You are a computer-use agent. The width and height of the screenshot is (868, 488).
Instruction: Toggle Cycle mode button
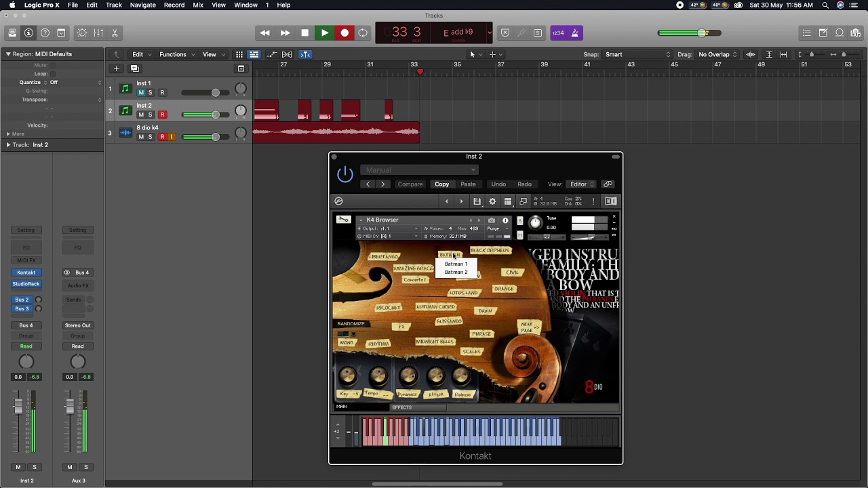(363, 33)
